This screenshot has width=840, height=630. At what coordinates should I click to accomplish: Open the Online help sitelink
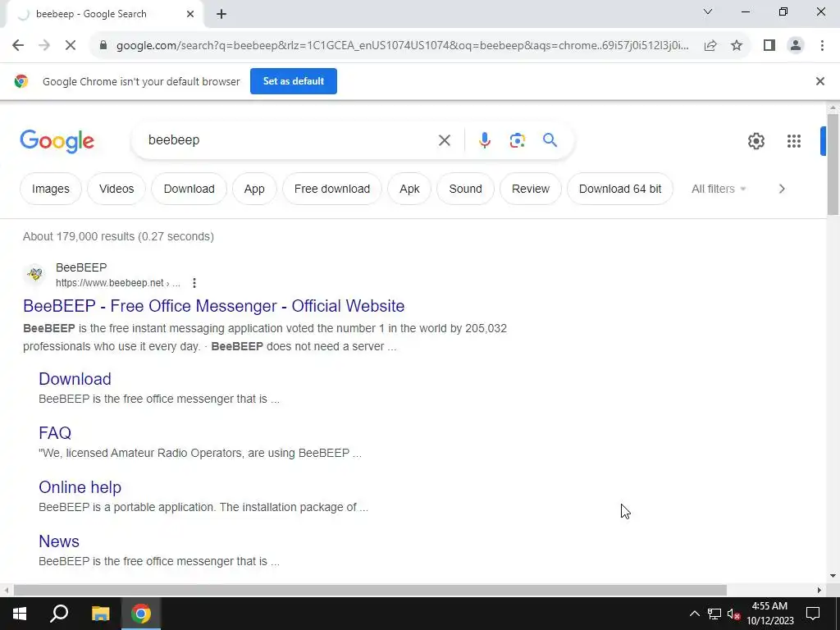point(80,487)
